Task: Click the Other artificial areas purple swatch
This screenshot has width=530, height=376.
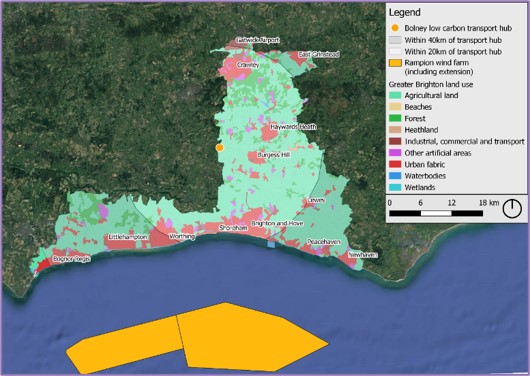Action: click(395, 153)
